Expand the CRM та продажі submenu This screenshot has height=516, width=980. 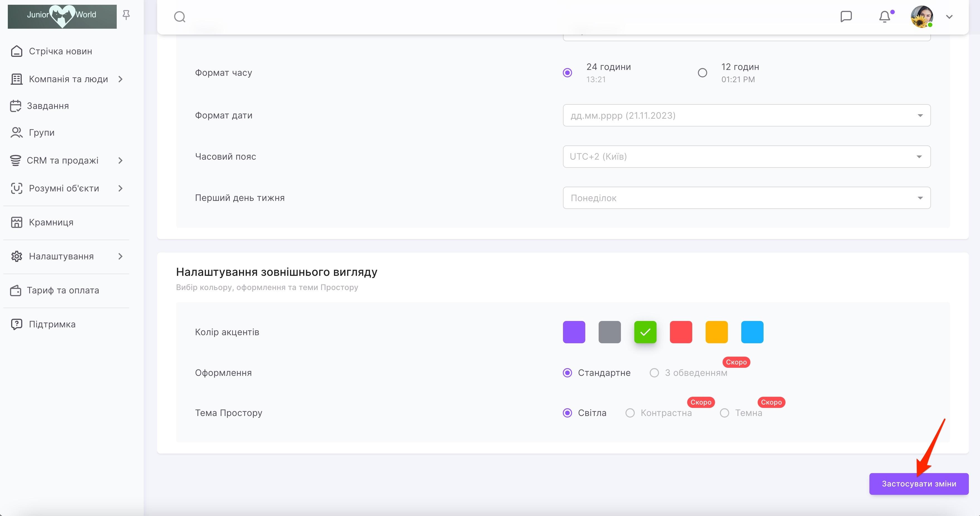(120, 160)
